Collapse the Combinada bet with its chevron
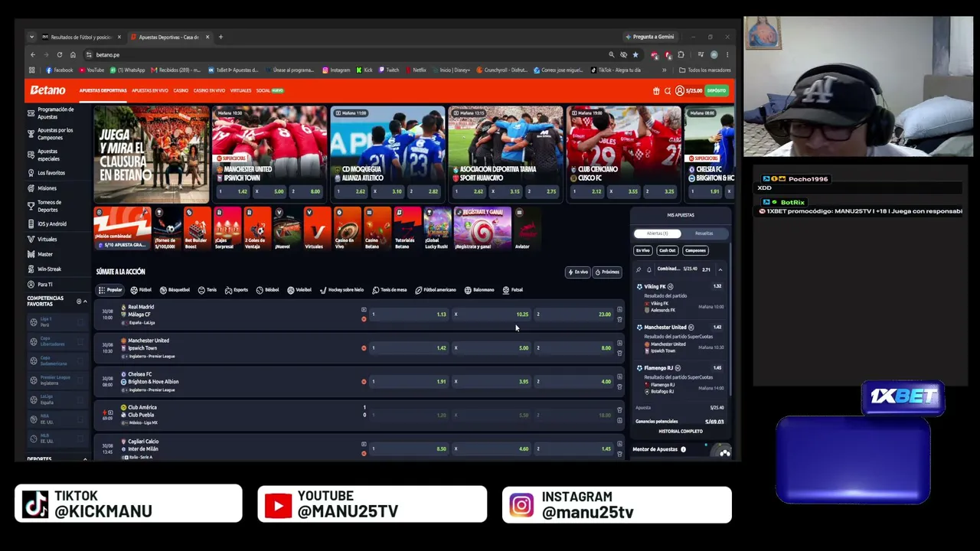 pyautogui.click(x=720, y=269)
